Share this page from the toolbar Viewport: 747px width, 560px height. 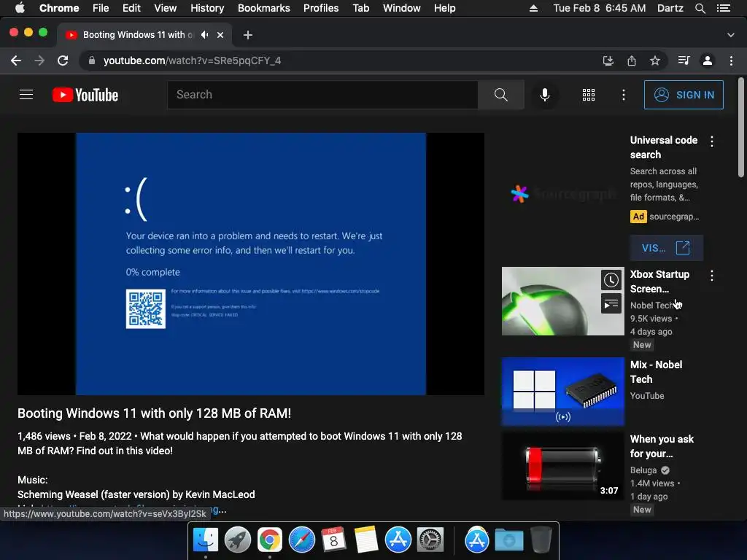(x=632, y=61)
